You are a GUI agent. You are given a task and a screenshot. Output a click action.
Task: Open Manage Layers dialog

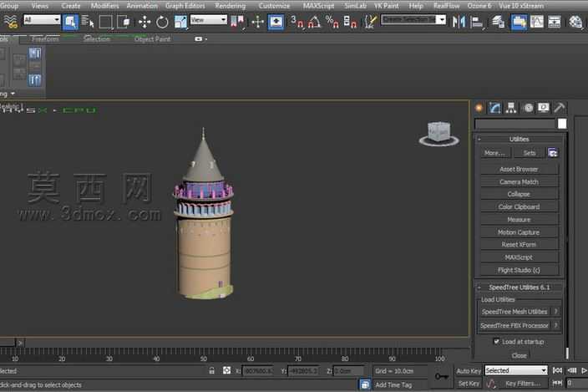(x=498, y=22)
